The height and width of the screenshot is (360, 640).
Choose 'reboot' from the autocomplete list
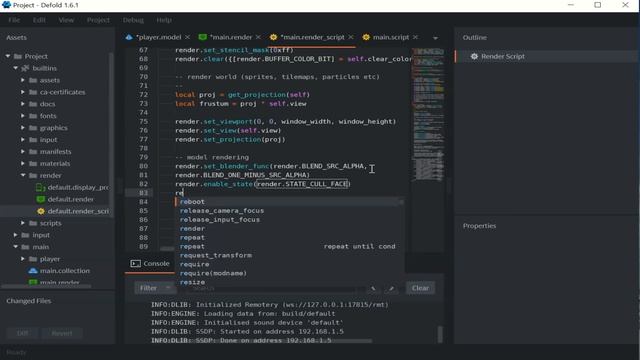[289, 202]
